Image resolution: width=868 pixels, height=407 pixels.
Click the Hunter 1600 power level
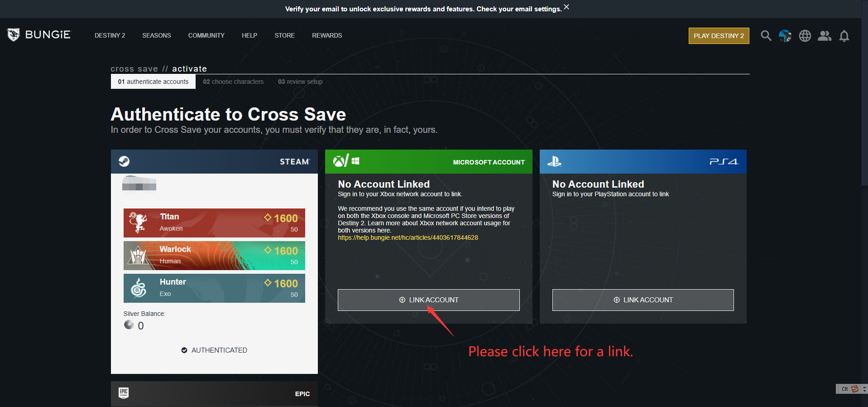281,283
